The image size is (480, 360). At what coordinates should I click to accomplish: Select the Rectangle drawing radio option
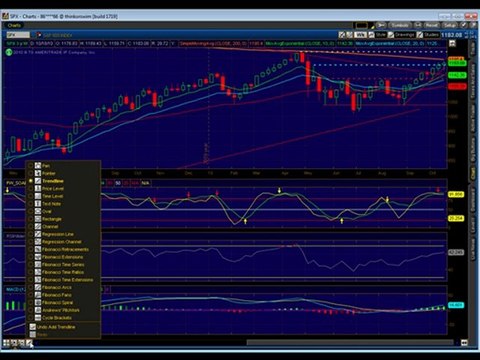pyautogui.click(x=31, y=219)
